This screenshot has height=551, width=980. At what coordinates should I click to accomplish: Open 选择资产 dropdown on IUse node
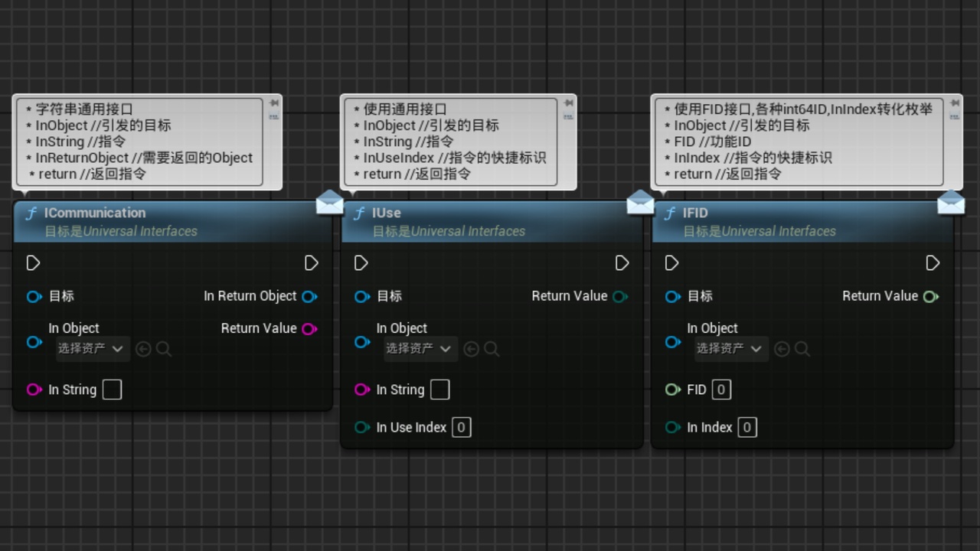click(420, 349)
